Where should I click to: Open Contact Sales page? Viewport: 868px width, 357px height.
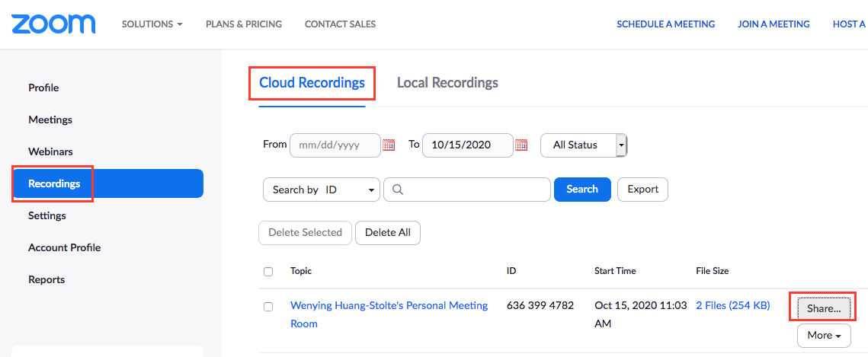coord(340,24)
